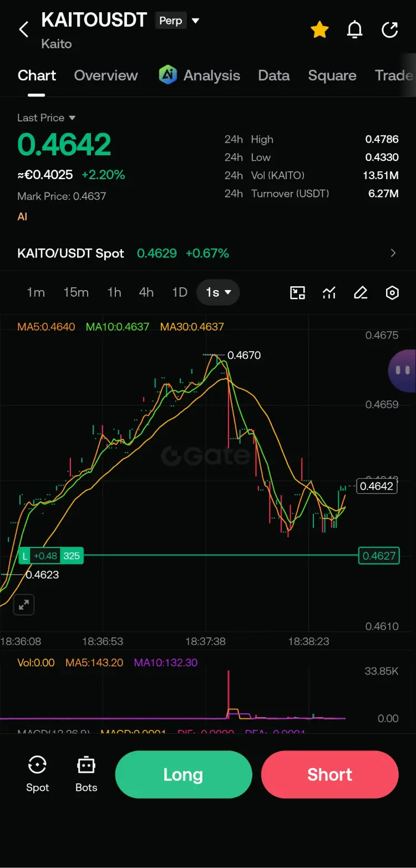Tap MA10:0.4637 indicator label
416x868 pixels.
(118, 327)
